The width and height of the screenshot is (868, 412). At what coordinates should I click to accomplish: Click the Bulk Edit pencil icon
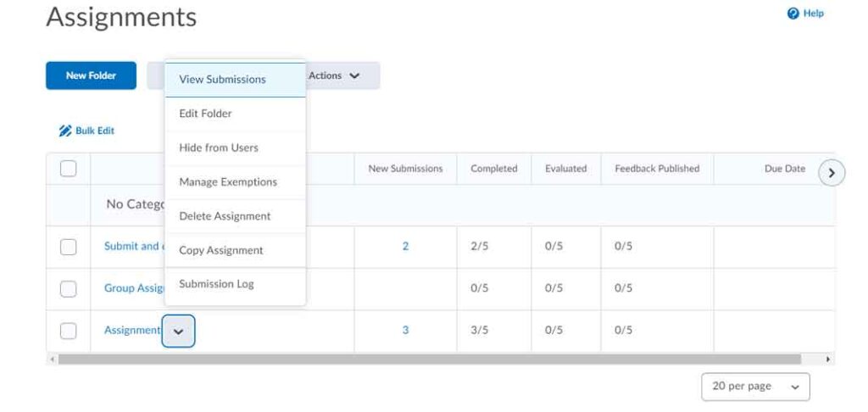tap(65, 131)
